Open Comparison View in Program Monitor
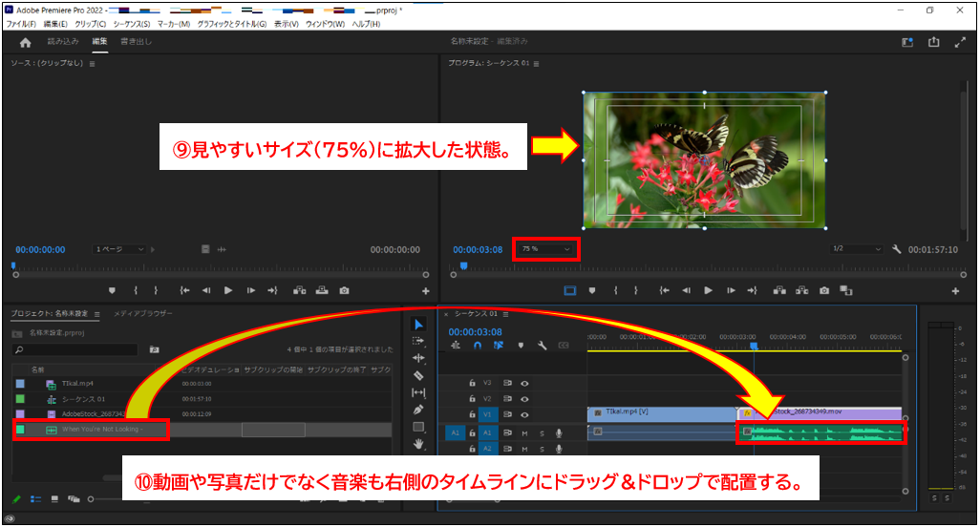 click(x=846, y=290)
